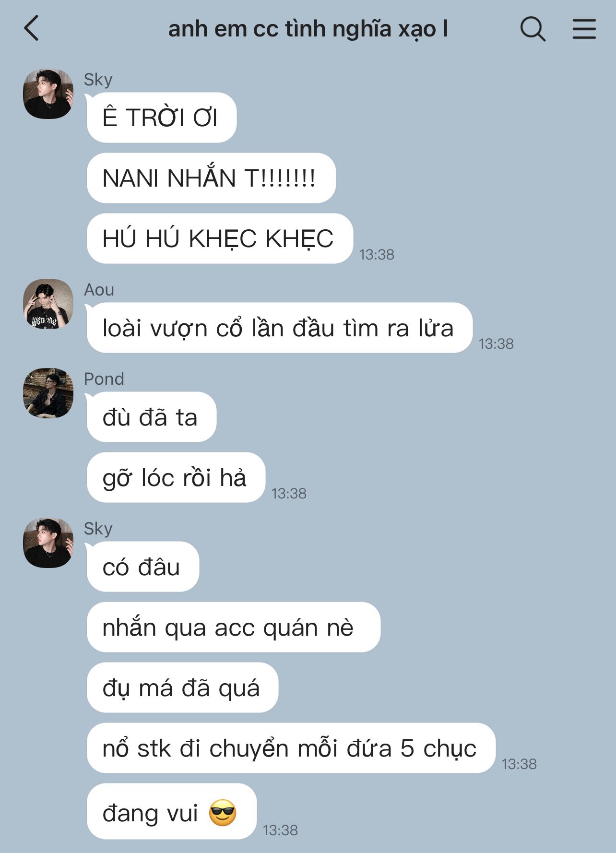The image size is (616, 853).
Task: Open the hamburger menu icon
Action: coord(584,29)
